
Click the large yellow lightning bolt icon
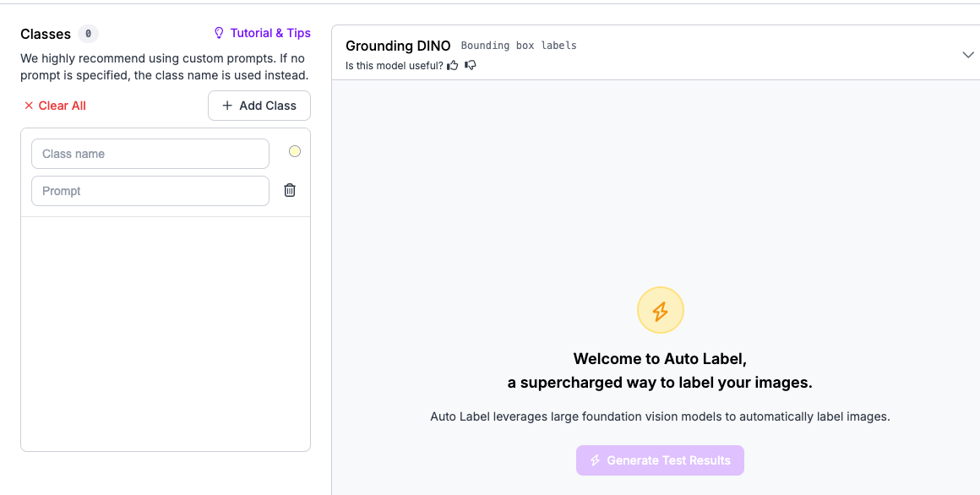click(x=661, y=310)
